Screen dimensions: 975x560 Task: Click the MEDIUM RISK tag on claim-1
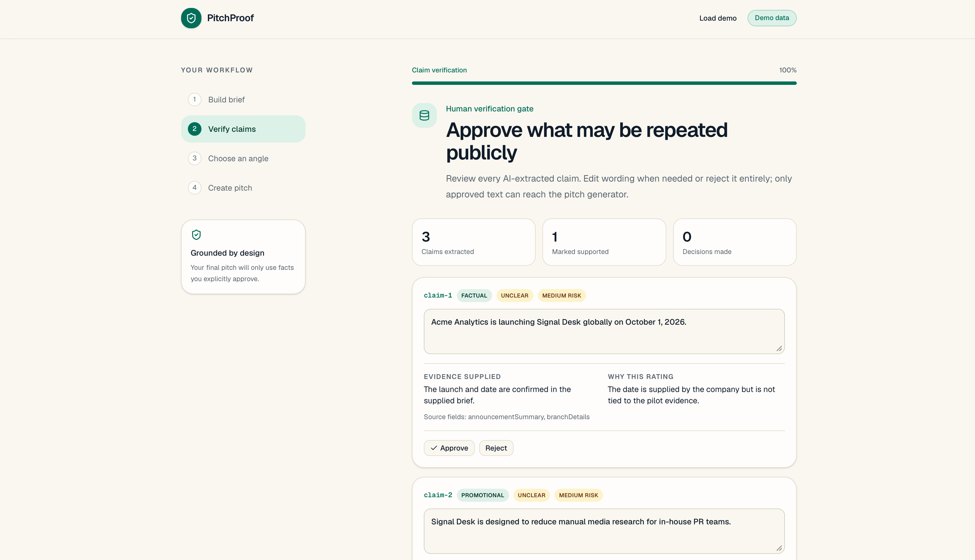click(561, 296)
